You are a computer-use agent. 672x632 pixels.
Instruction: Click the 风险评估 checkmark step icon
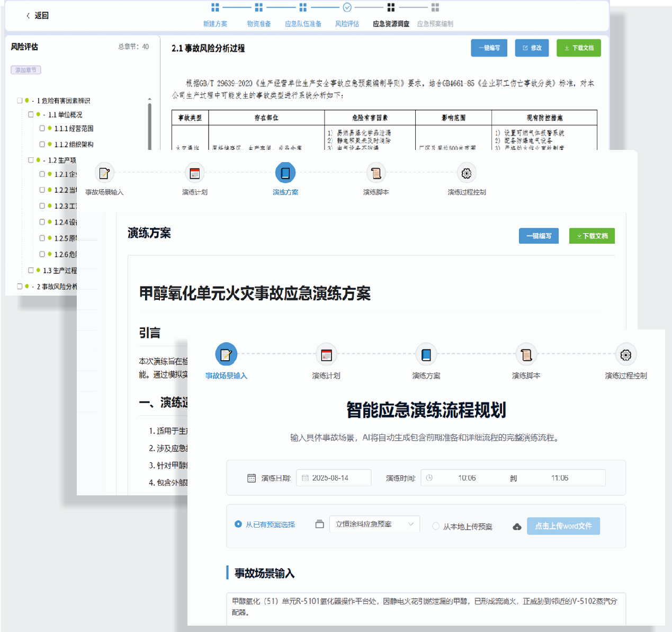pos(347,7)
